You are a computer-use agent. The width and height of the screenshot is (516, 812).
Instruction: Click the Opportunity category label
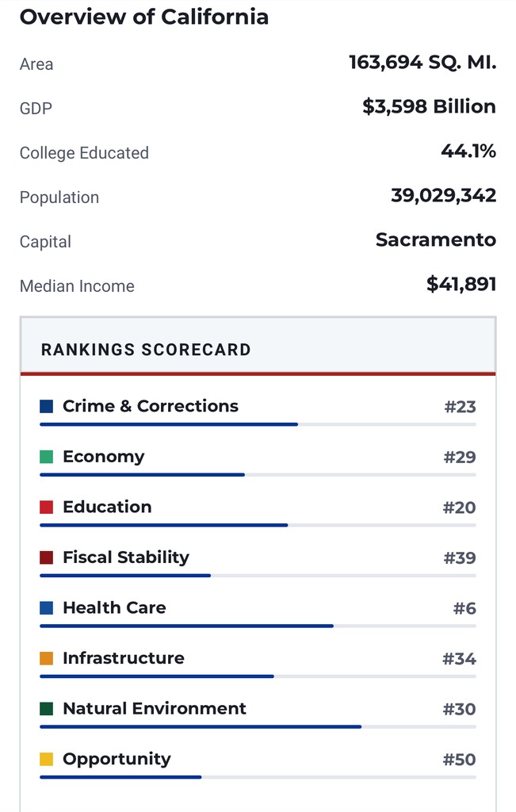click(x=117, y=759)
